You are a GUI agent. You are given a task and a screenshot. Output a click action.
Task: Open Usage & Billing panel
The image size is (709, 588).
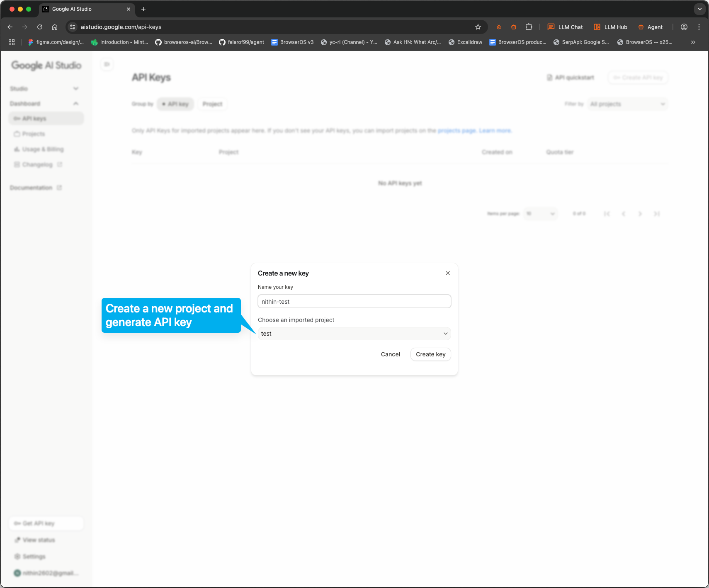(x=42, y=149)
